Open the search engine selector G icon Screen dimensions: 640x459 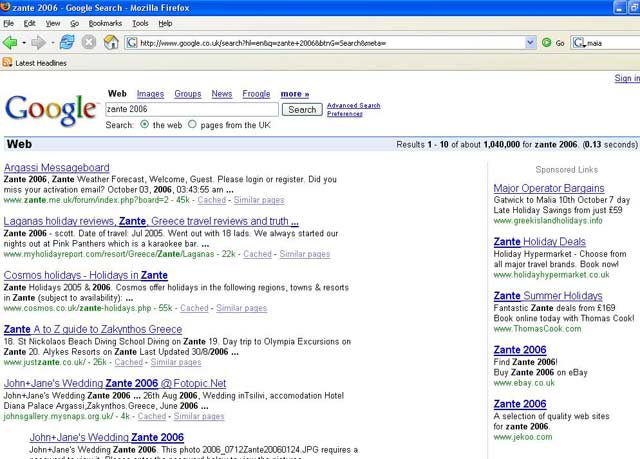click(579, 42)
